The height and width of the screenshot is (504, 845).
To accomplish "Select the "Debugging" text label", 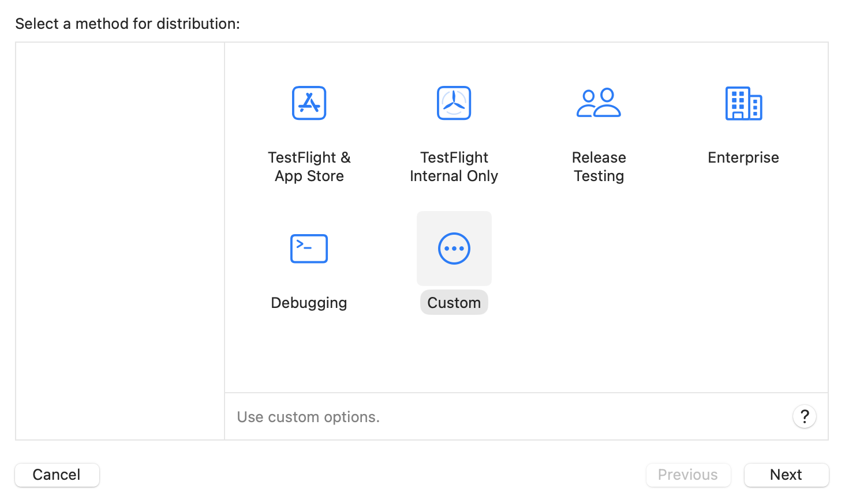I will 309,303.
